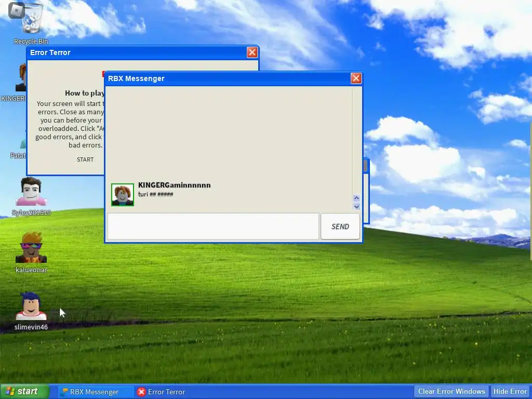Screen dimensions: 532x399
Task: Close the Error Terror window
Action: [x=252, y=52]
